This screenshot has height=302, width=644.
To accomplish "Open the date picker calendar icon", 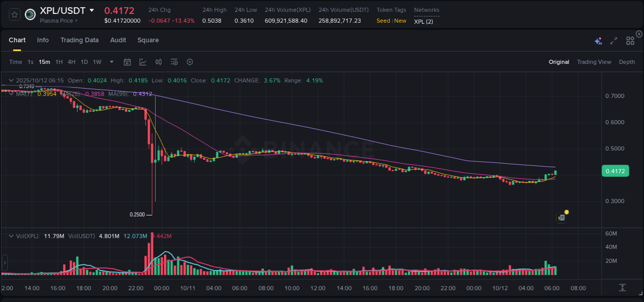I will (x=127, y=62).
